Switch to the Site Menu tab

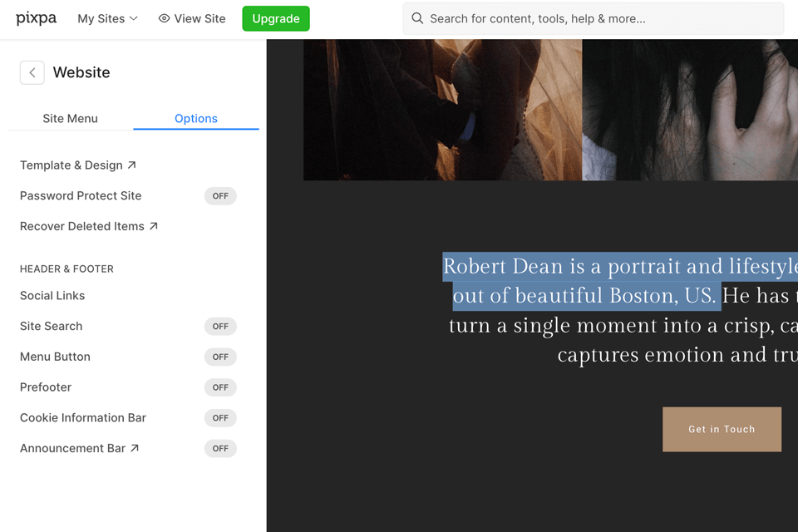click(x=70, y=119)
